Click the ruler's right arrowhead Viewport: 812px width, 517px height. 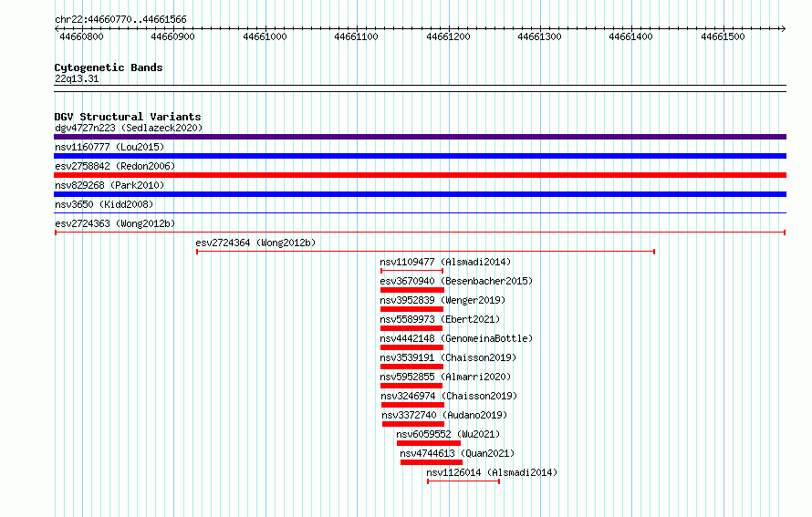click(784, 29)
